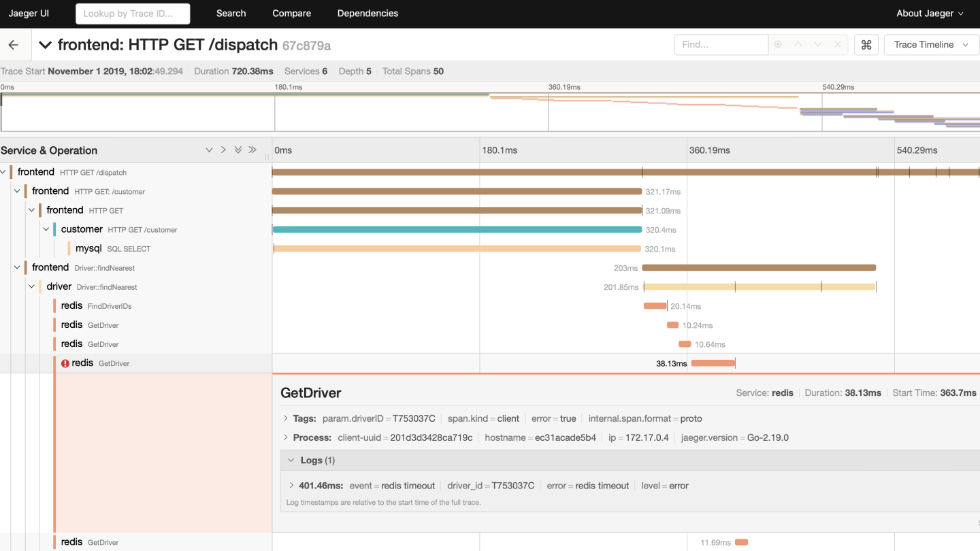Collapse the frontend HTTP GET: /customer row
Viewport: 980px width, 551px height.
18,191
